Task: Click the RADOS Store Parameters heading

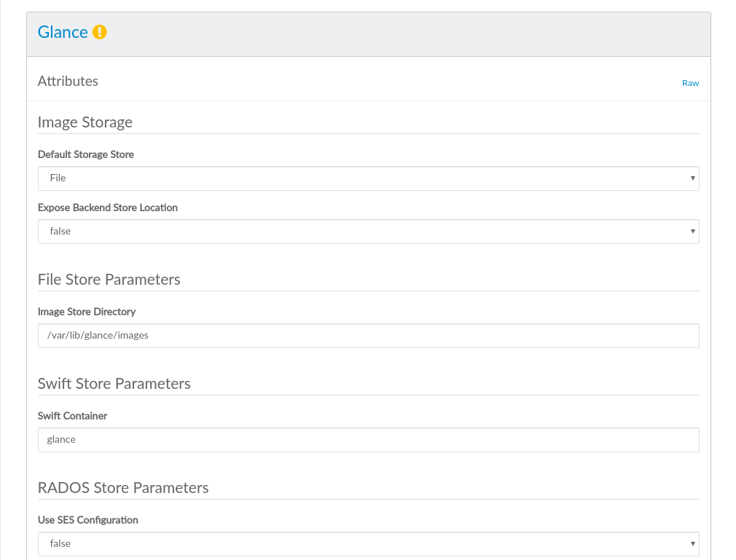Action: point(123,488)
